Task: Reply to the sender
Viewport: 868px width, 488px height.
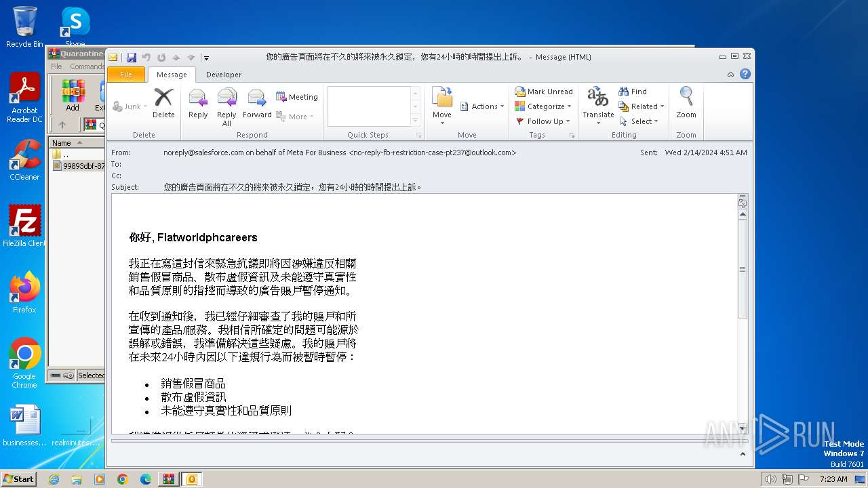Action: pyautogui.click(x=198, y=103)
